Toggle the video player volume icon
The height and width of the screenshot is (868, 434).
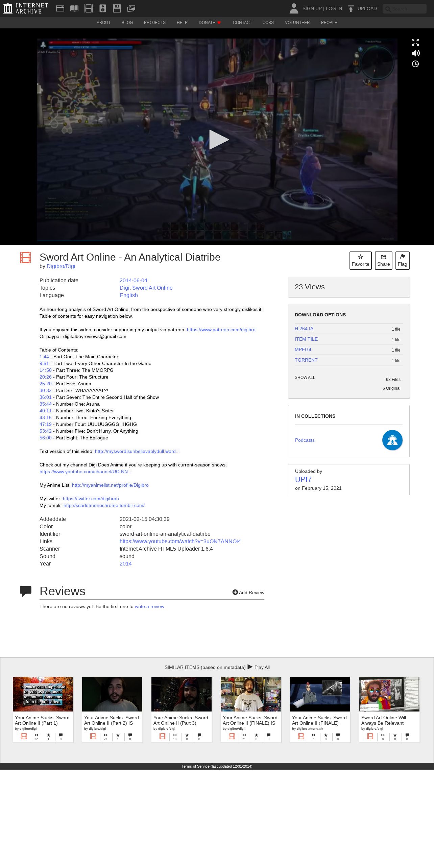coord(415,53)
